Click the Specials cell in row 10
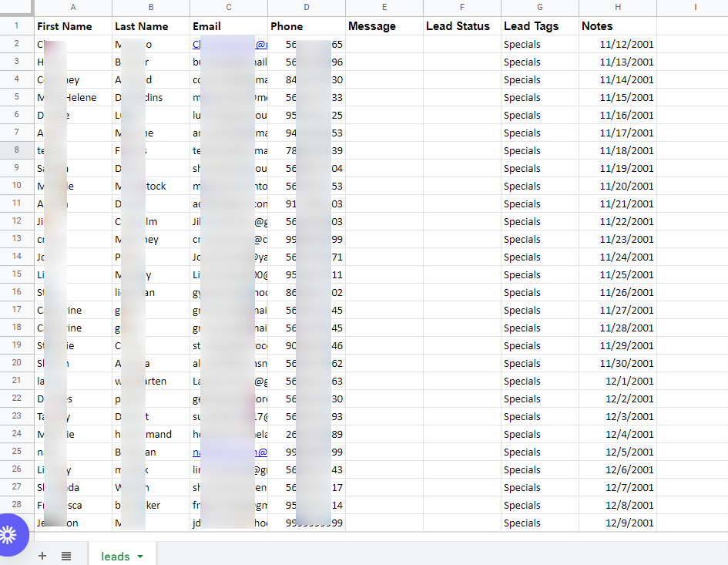 (x=540, y=186)
